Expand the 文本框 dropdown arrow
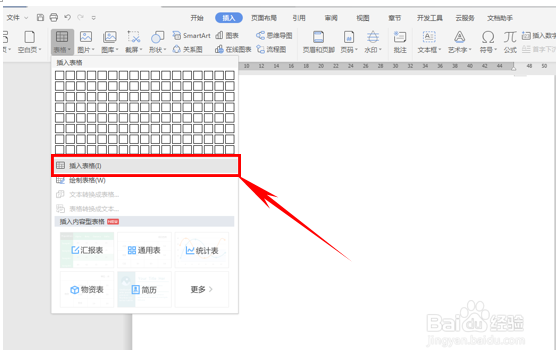This screenshot has width=556, height=360. click(440, 50)
